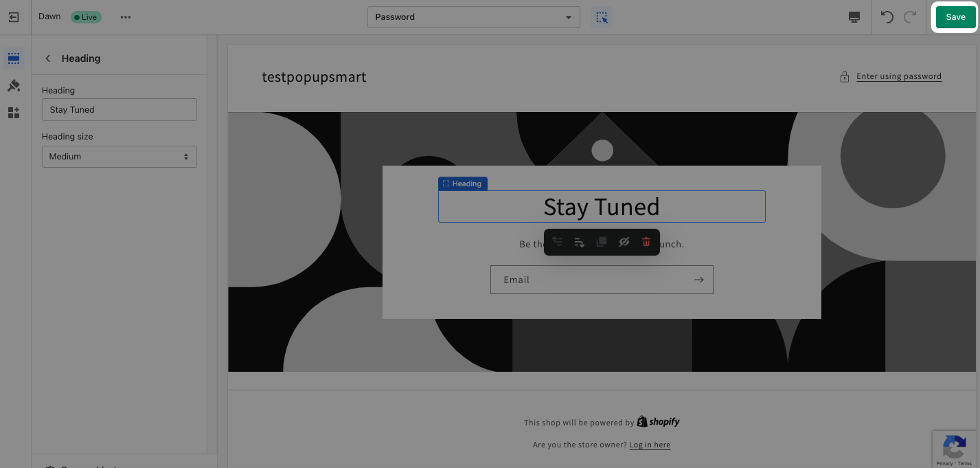Open the three-dots theme actions menu
The image size is (980, 468).
point(126,17)
